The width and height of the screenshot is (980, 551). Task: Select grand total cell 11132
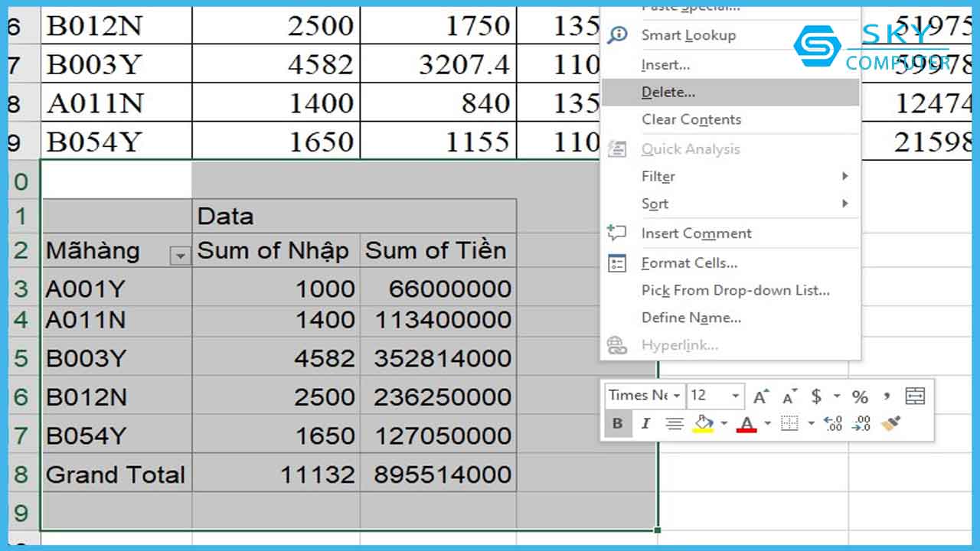276,474
